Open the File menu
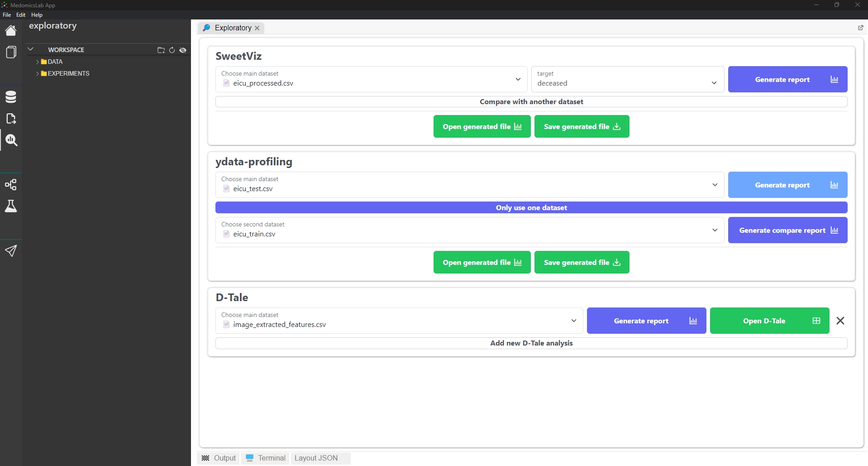Image resolution: width=868 pixels, height=466 pixels. (x=7, y=15)
